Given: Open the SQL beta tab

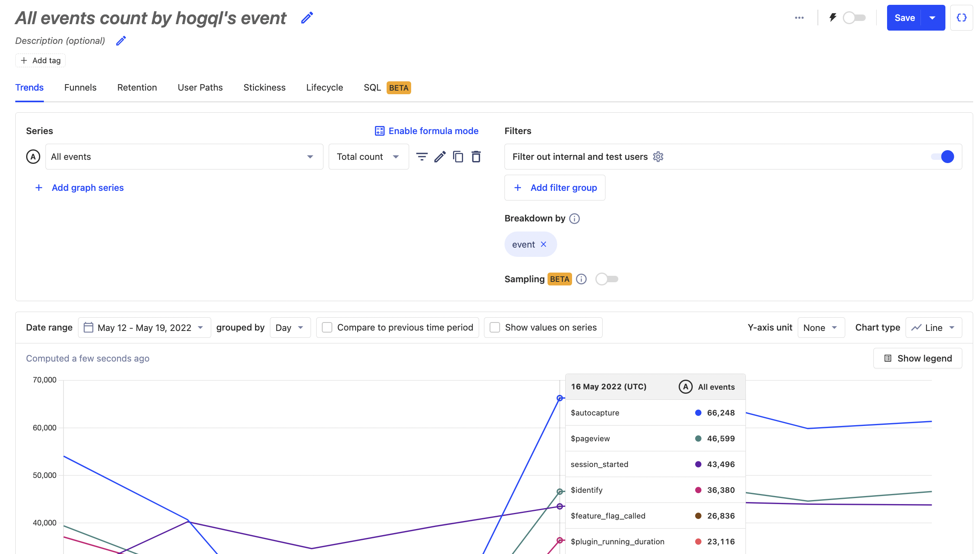Looking at the screenshot, I should tap(373, 87).
